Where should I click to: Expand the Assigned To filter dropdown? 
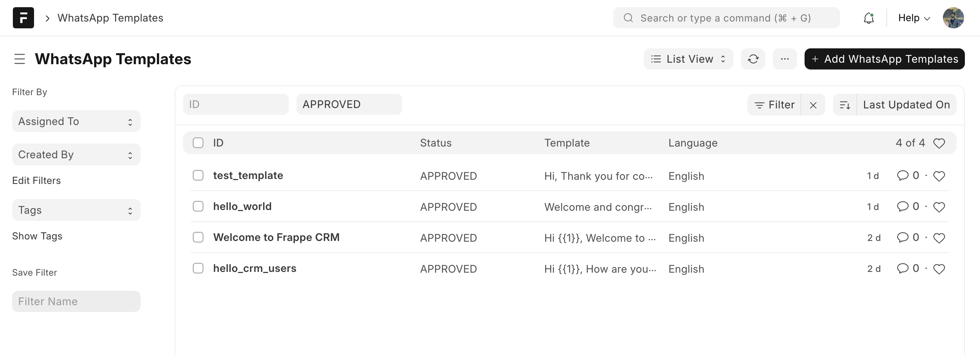point(76,122)
